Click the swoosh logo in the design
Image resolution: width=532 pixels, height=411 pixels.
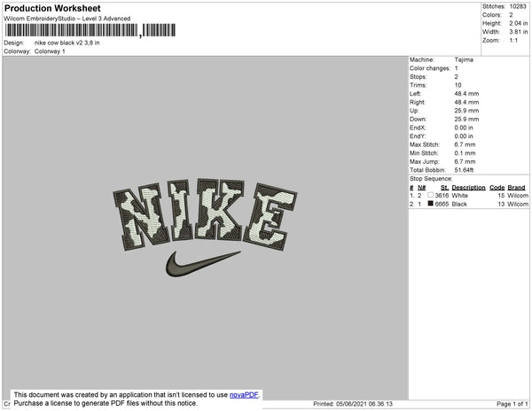point(203,264)
